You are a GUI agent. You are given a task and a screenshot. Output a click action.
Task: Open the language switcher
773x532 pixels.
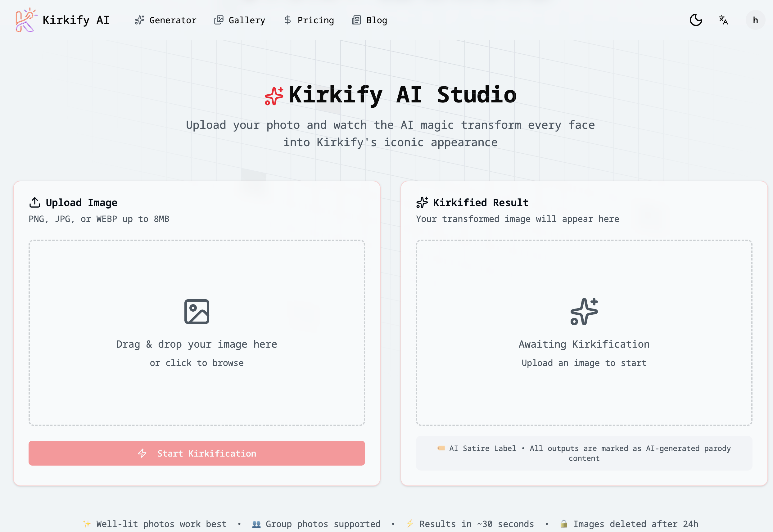point(723,20)
